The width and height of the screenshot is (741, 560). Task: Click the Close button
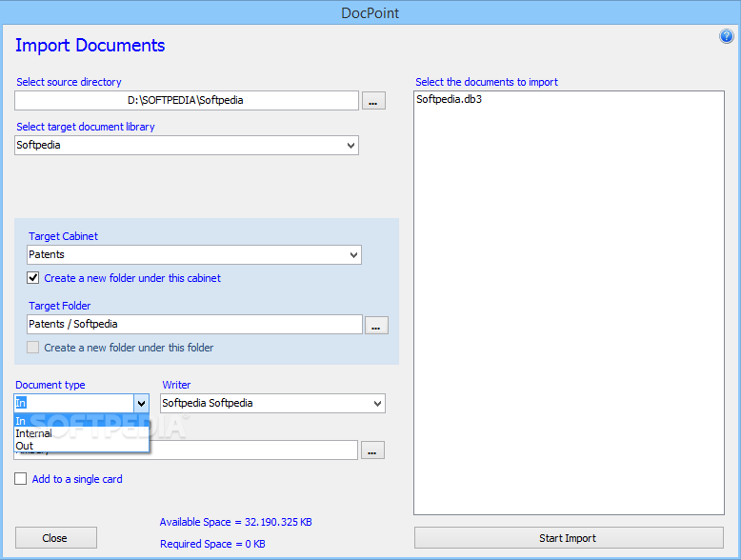click(56, 538)
